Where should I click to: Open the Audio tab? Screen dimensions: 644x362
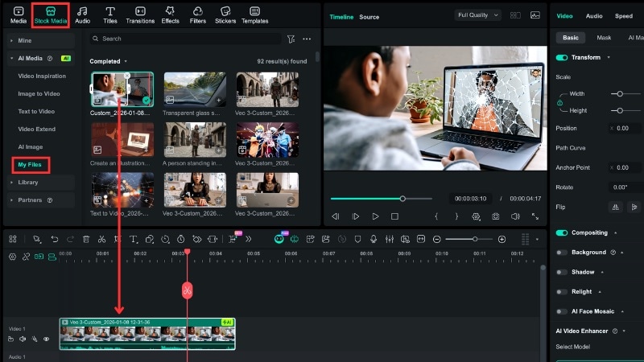pyautogui.click(x=82, y=15)
